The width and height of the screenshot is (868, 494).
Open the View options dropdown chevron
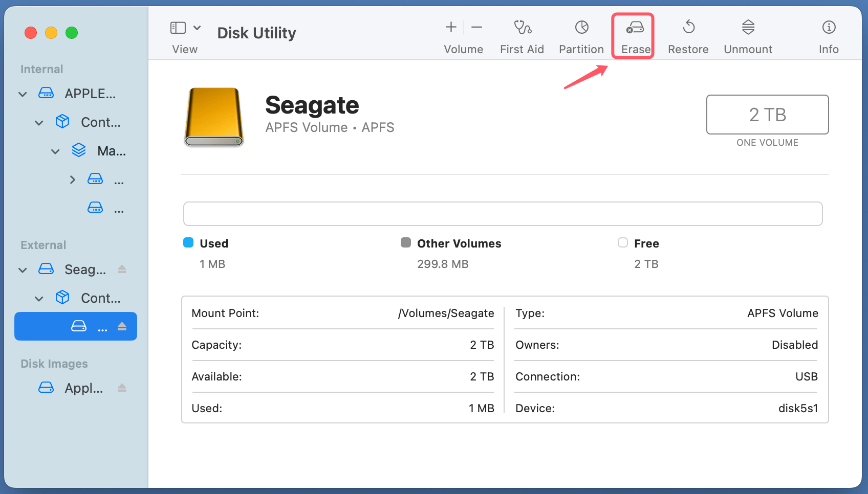click(x=197, y=27)
